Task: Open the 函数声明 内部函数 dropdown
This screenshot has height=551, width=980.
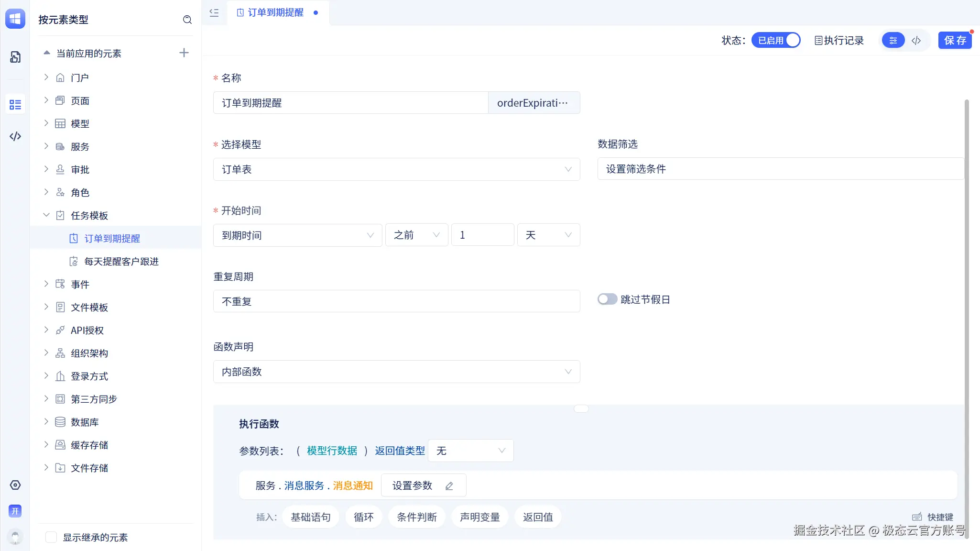Action: (x=396, y=372)
